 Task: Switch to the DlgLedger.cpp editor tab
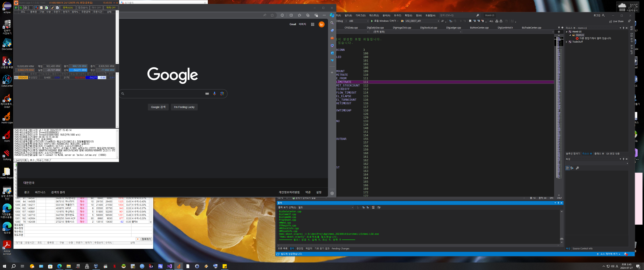pyautogui.click(x=453, y=28)
